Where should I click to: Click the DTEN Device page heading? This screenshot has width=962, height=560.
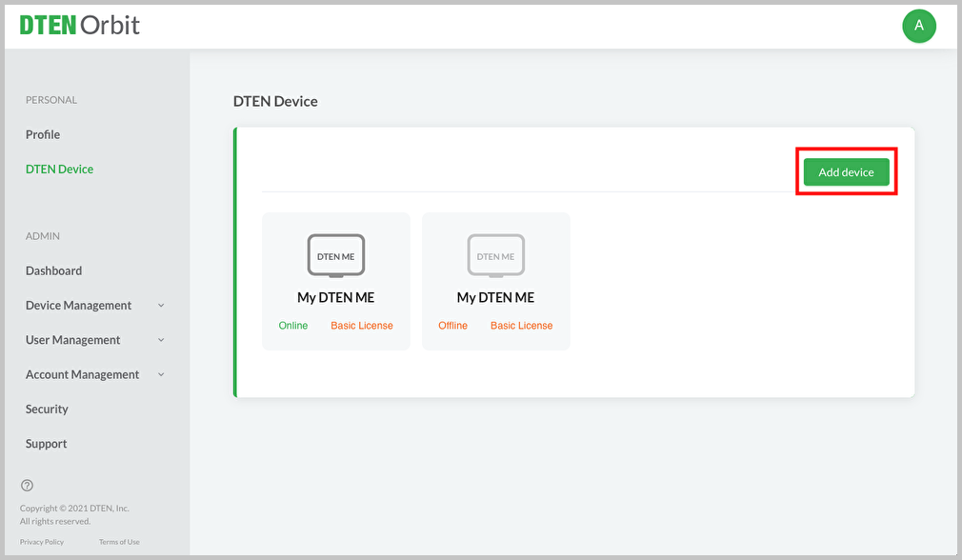(275, 101)
